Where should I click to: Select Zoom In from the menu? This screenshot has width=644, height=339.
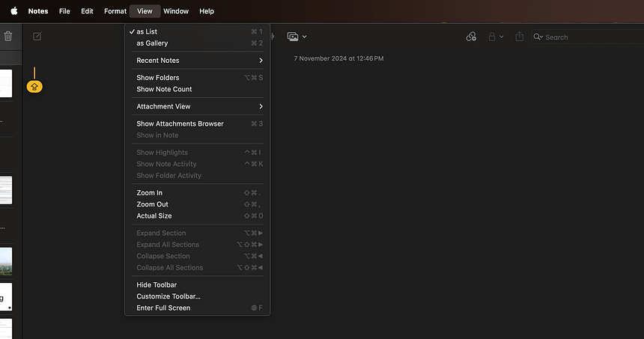click(197, 192)
